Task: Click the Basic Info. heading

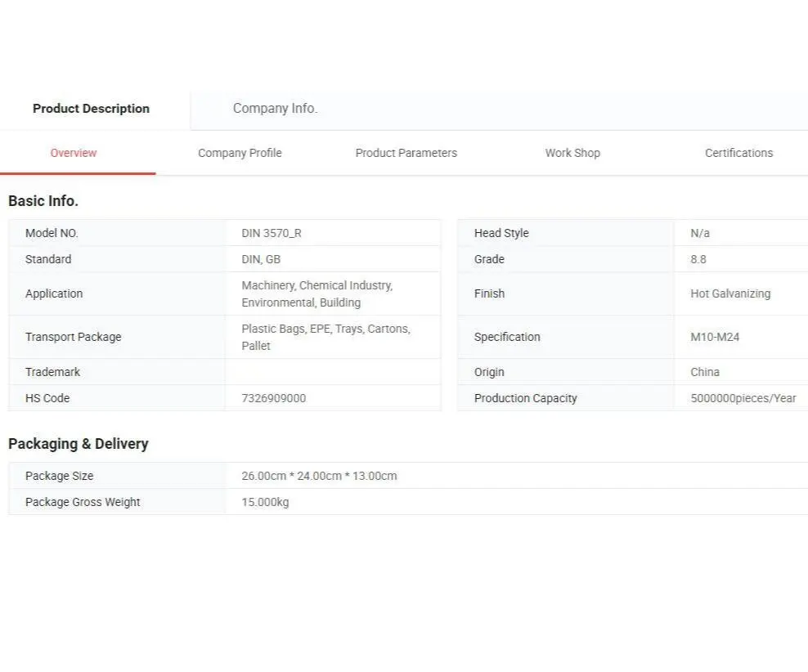Action: 43,201
